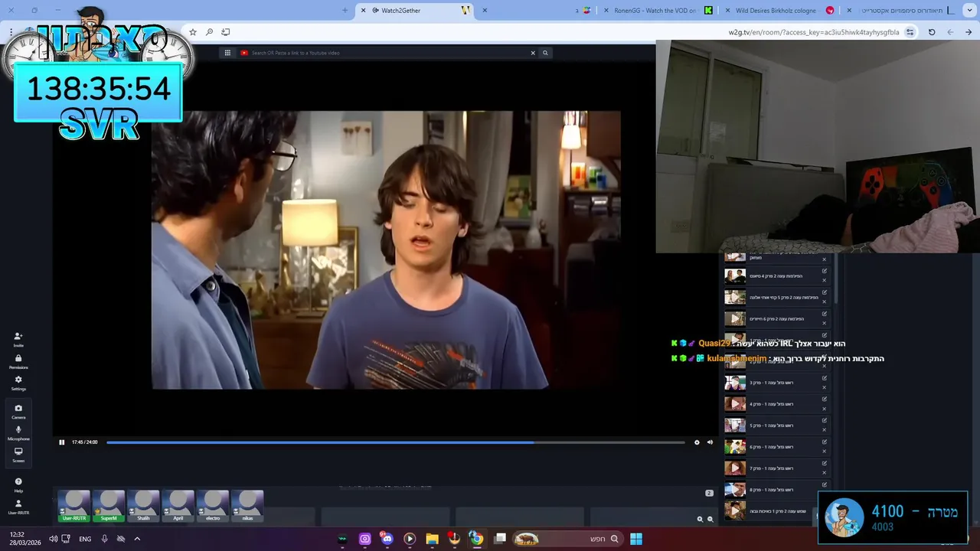Open the site information icon beside the URL
Viewport: 980px width, 551px height.
(x=910, y=32)
